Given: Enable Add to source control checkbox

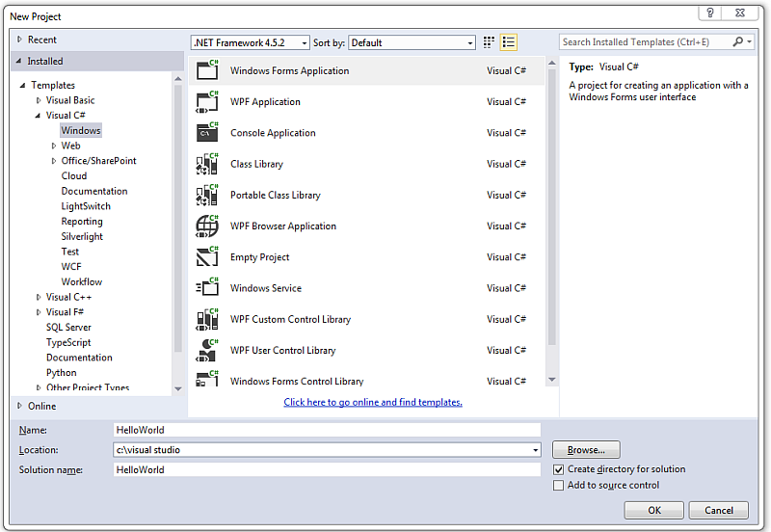Looking at the screenshot, I should coord(559,486).
